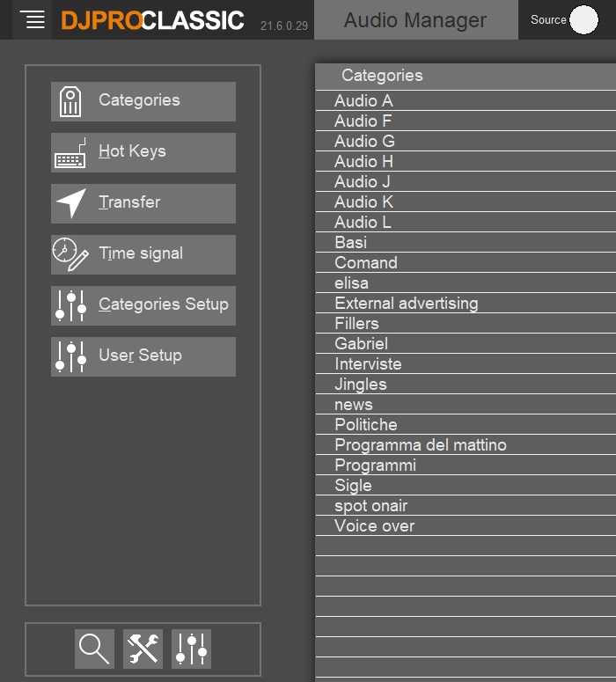Screen dimensions: 616x682
Task: Open the hamburger menu icon
Action: coord(33,20)
